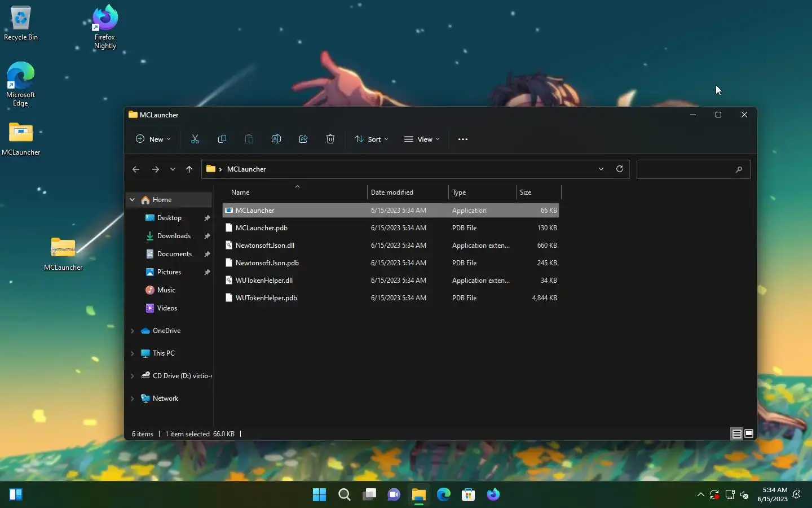Expand the OneDrive tree node

click(132, 331)
